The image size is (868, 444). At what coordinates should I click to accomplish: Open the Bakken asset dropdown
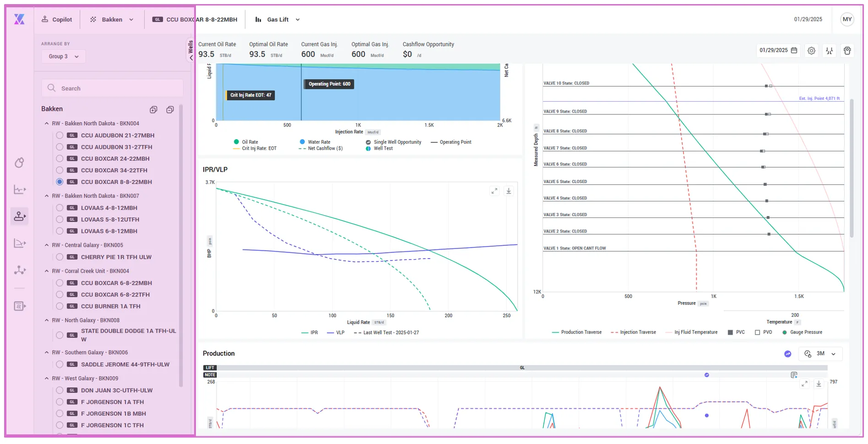click(112, 19)
